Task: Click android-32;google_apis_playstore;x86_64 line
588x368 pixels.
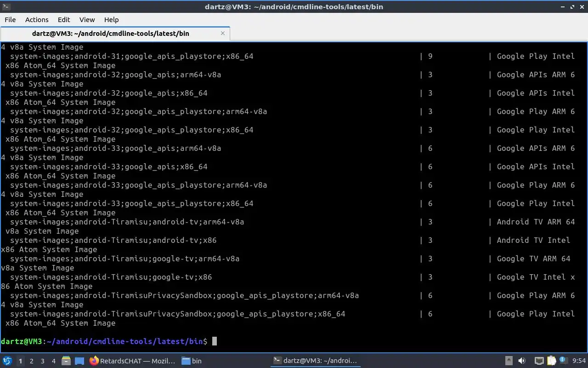Action: (131, 130)
